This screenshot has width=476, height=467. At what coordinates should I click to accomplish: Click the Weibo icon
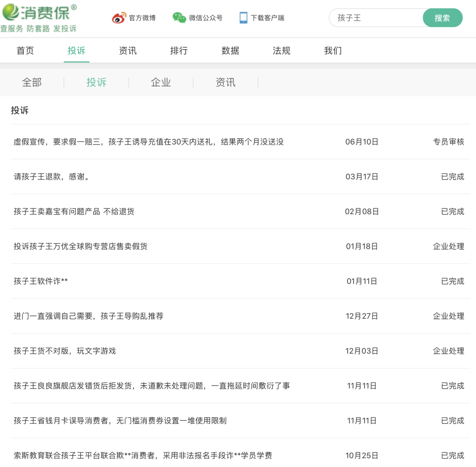click(x=119, y=18)
